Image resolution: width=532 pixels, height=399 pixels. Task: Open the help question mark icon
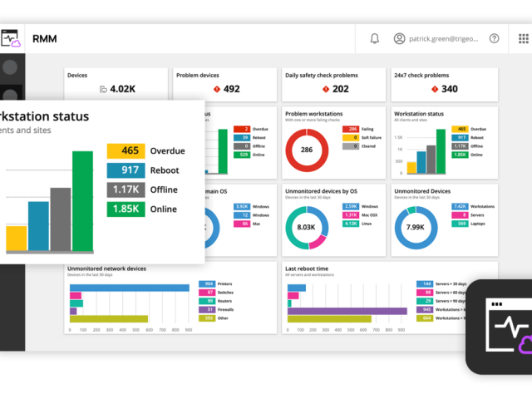point(495,38)
